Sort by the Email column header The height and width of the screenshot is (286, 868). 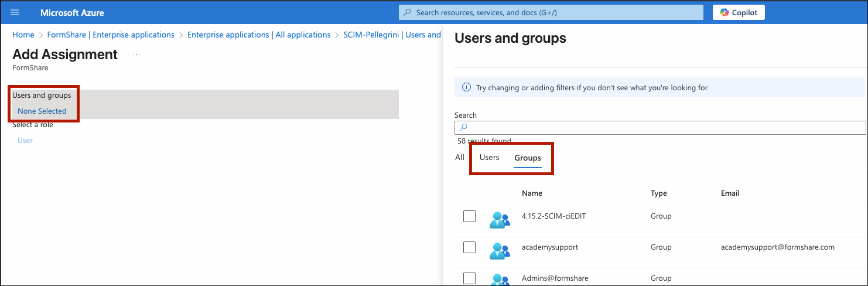pos(730,193)
